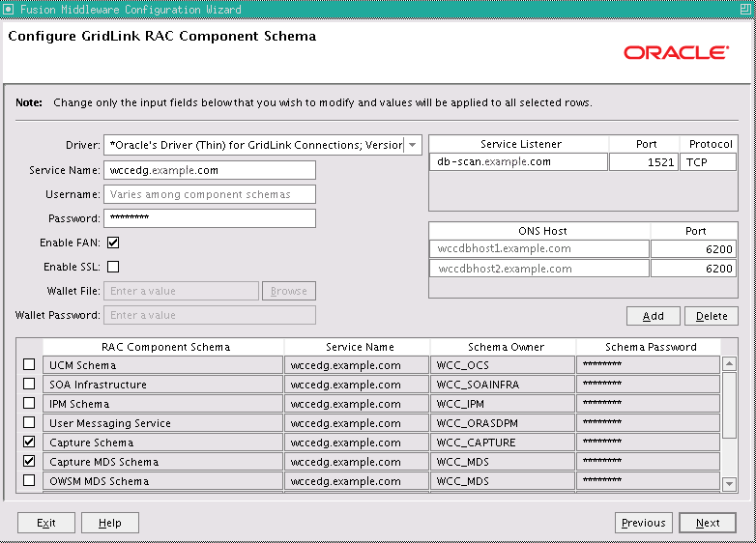Click the WCC_ORASDPM schema owner cell

pyautogui.click(x=503, y=423)
